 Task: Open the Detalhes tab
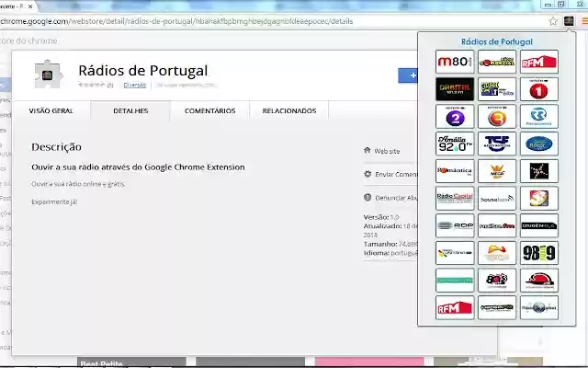click(130, 110)
